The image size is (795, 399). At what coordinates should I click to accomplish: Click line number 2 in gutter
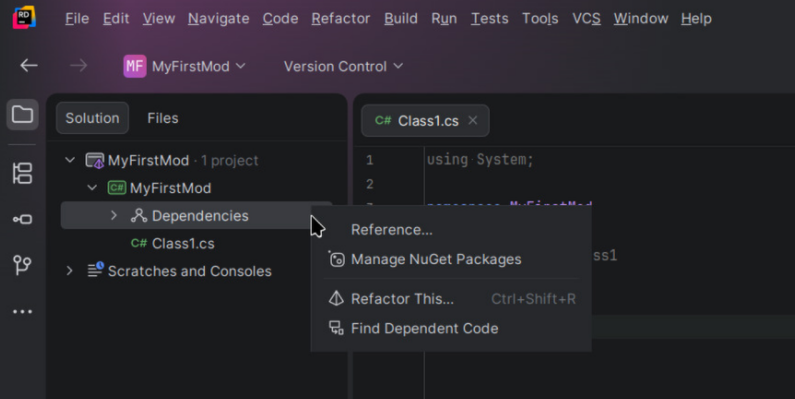370,184
